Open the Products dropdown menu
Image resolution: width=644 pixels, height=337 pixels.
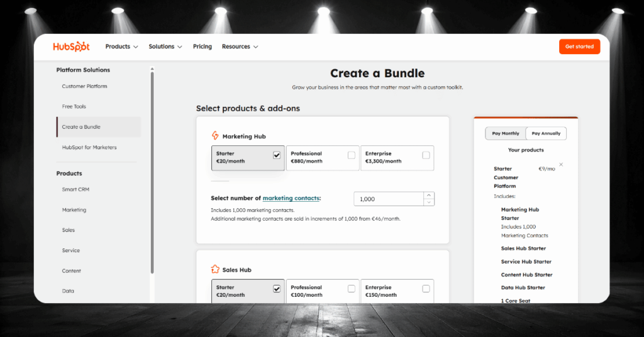[x=121, y=47]
